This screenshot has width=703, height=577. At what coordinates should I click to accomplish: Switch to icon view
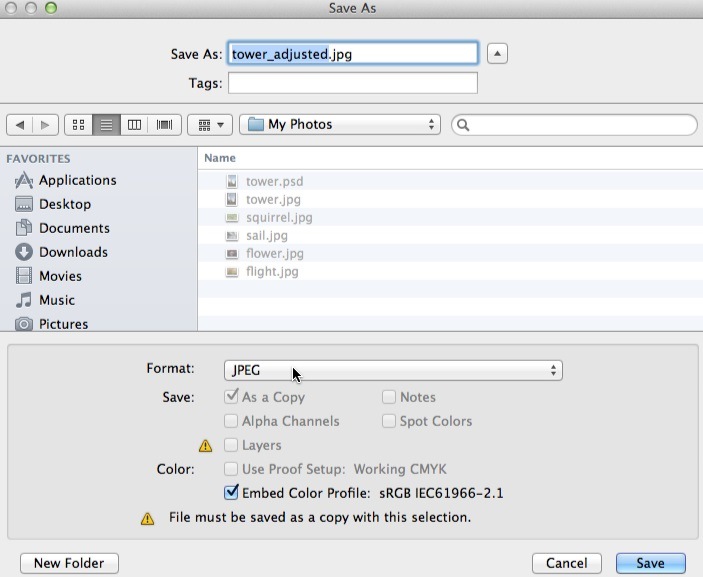tap(78, 125)
